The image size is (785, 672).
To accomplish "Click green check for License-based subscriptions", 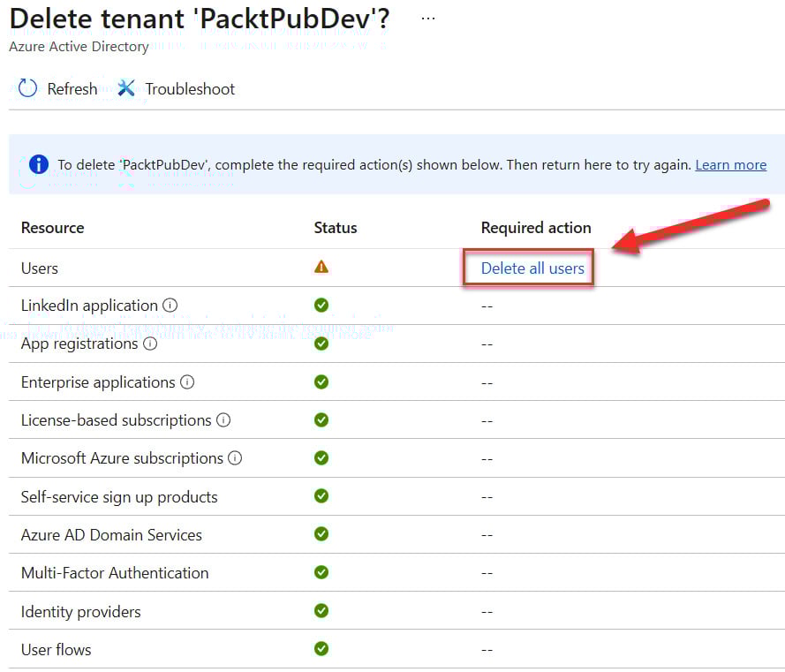I will click(321, 419).
